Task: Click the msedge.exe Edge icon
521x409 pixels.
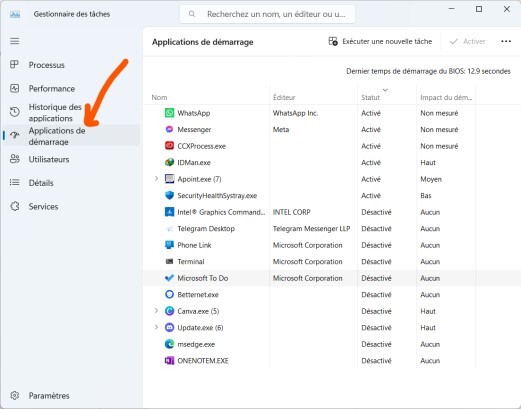Action: coord(169,344)
